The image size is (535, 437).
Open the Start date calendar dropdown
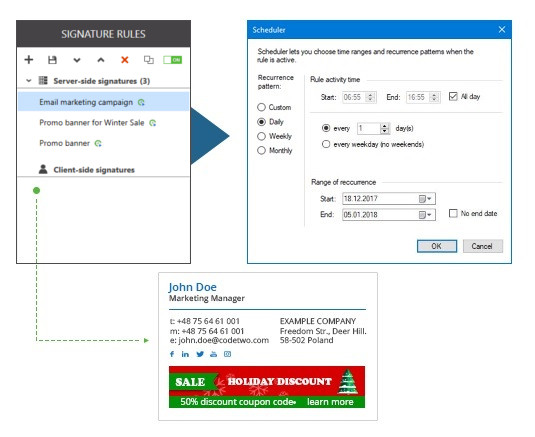tap(425, 199)
